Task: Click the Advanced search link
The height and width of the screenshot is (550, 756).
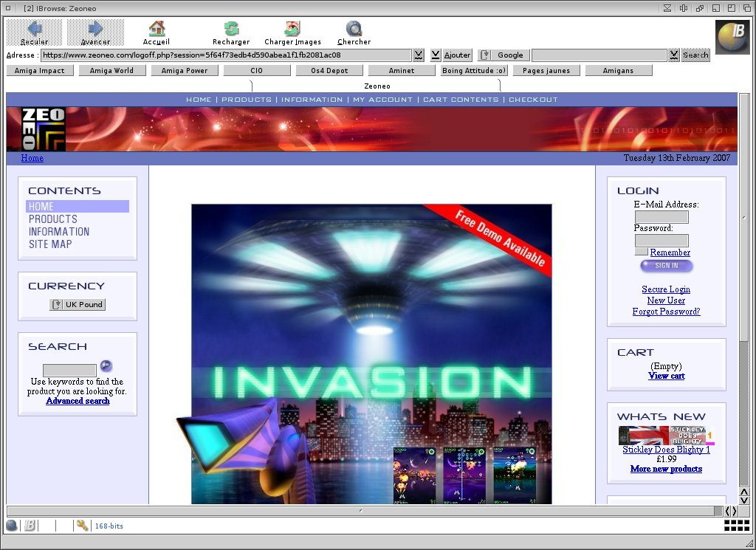Action: click(x=78, y=401)
